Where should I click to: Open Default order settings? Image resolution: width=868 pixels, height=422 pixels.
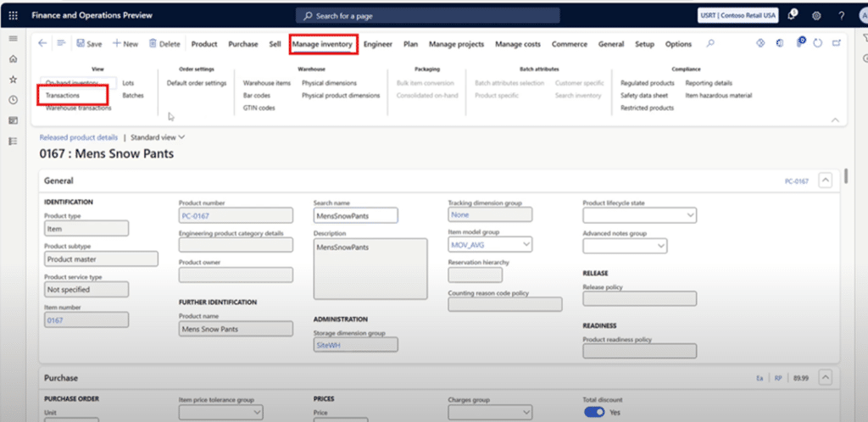point(197,83)
